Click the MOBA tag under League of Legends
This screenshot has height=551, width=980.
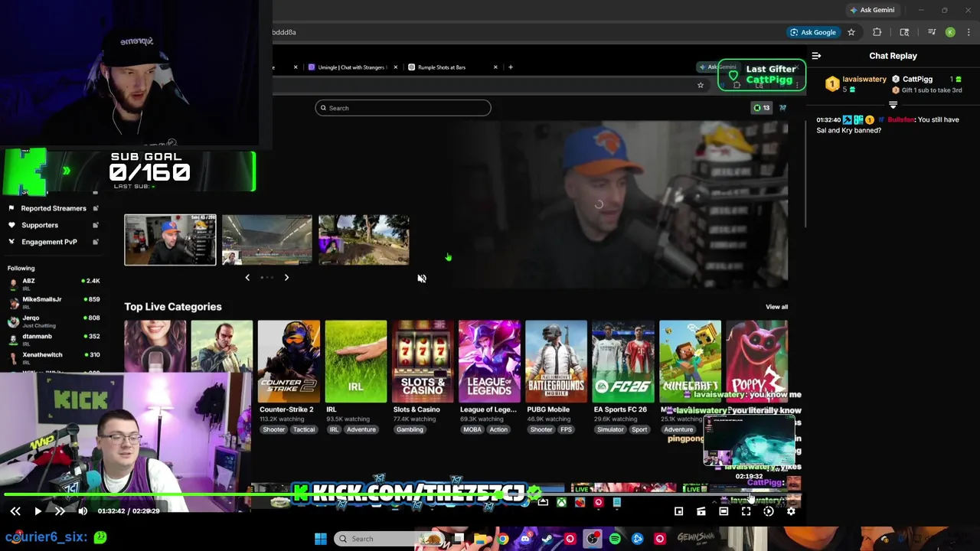(x=472, y=430)
